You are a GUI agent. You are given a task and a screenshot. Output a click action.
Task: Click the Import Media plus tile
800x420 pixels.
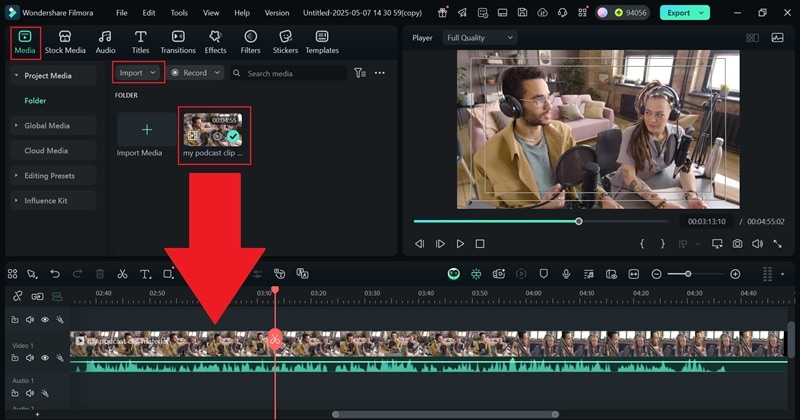coord(146,130)
